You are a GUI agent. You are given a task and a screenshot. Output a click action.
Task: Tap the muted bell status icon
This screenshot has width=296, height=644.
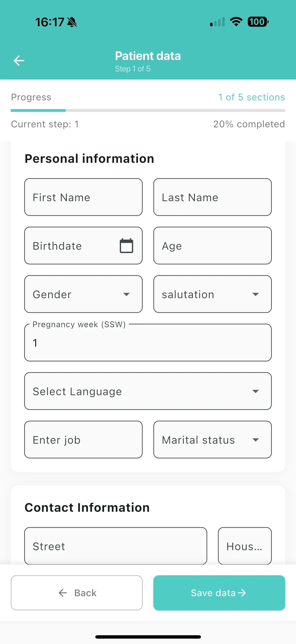coord(72,22)
